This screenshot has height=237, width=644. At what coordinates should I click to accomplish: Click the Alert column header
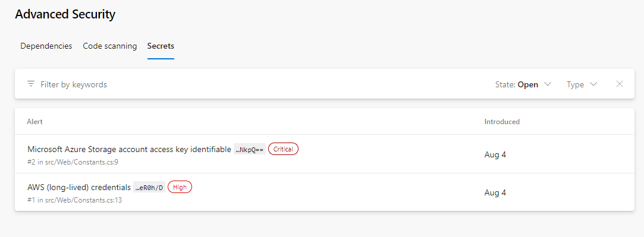35,122
